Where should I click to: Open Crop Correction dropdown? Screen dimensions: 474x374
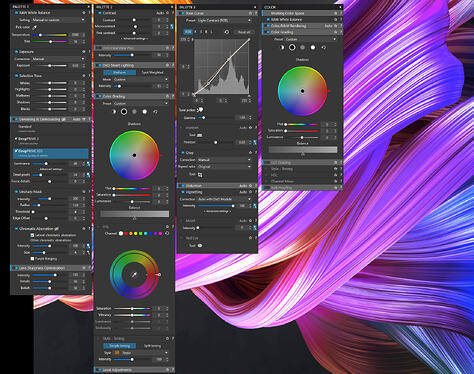click(224, 160)
